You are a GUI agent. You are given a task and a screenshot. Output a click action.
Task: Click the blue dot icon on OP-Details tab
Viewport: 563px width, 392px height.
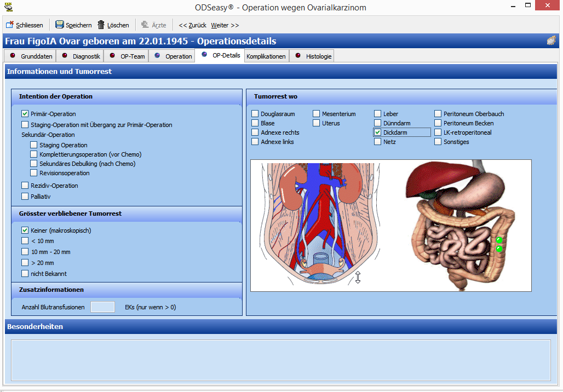tap(204, 55)
